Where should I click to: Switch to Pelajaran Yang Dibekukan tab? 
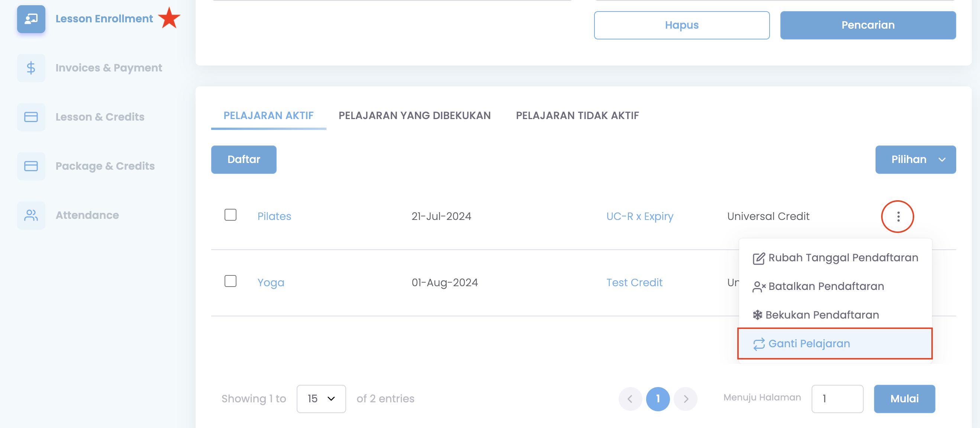pos(414,115)
